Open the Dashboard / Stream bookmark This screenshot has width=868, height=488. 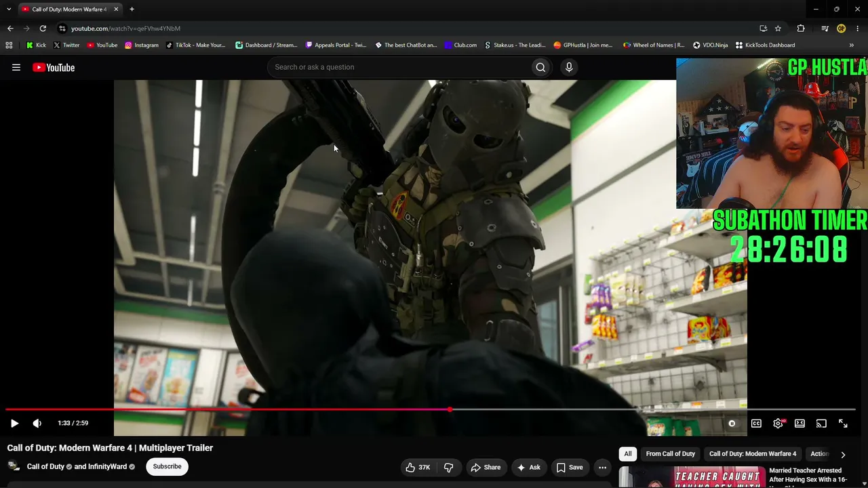267,45
